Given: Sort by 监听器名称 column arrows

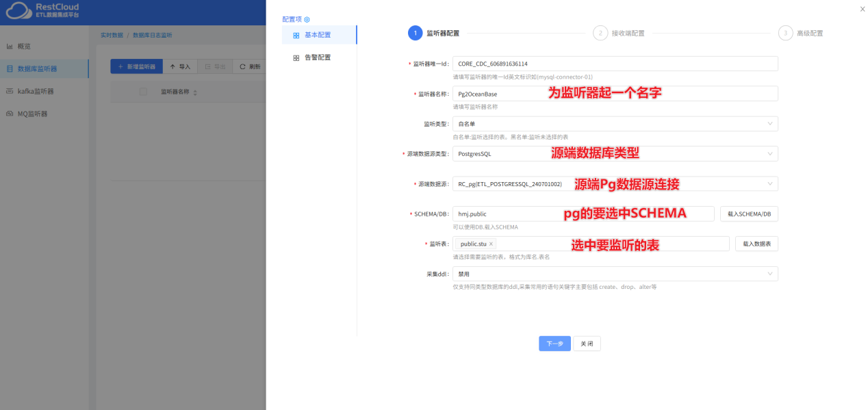Looking at the screenshot, I should (195, 92).
